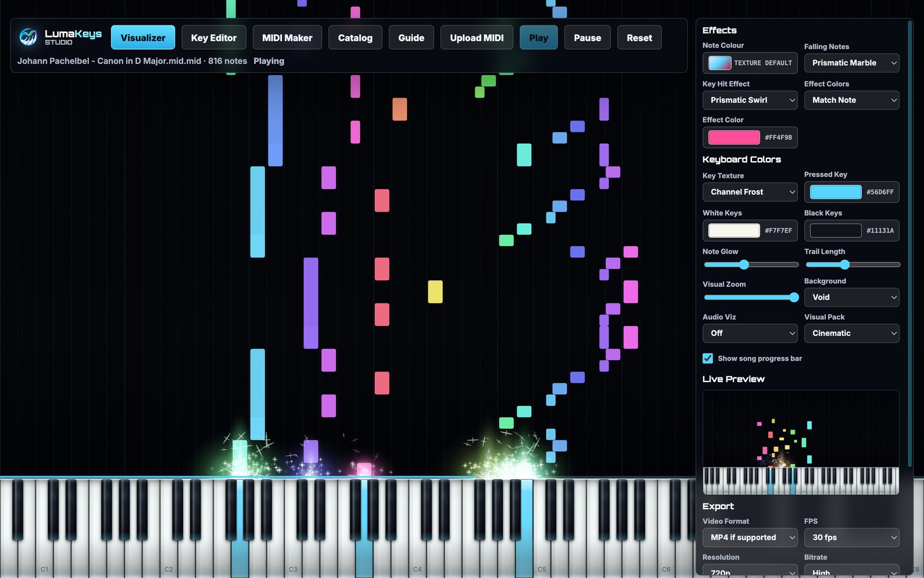
Task: Start playback with the Play button
Action: point(538,38)
